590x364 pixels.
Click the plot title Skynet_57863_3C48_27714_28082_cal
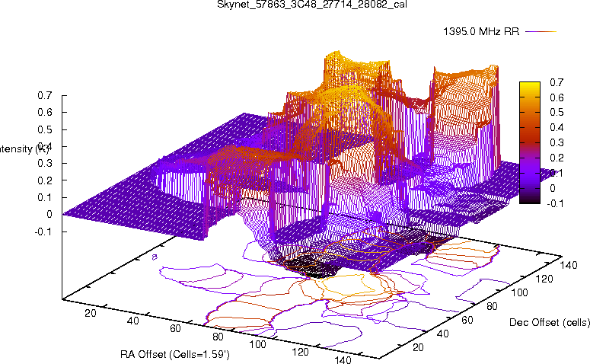pyautogui.click(x=312, y=5)
